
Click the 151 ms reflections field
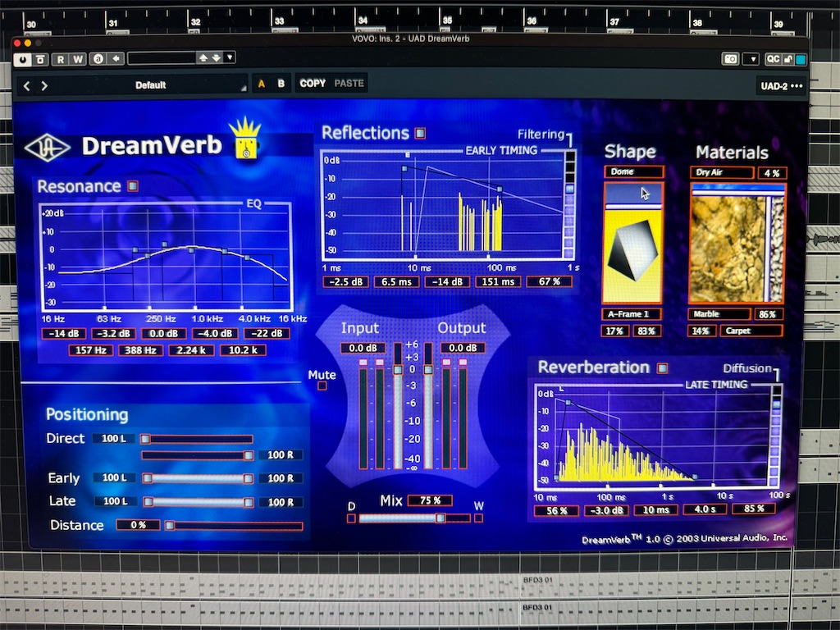[x=498, y=282]
